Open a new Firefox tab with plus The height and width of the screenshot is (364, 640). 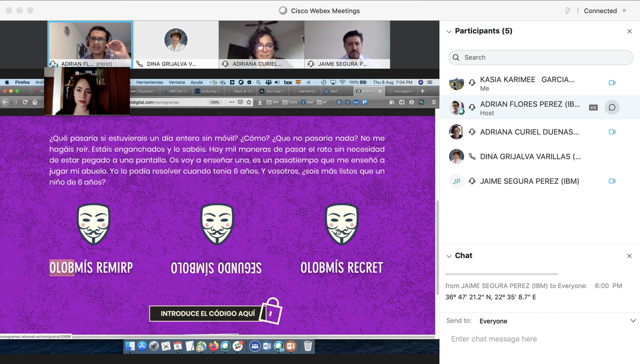pyautogui.click(x=422, y=91)
